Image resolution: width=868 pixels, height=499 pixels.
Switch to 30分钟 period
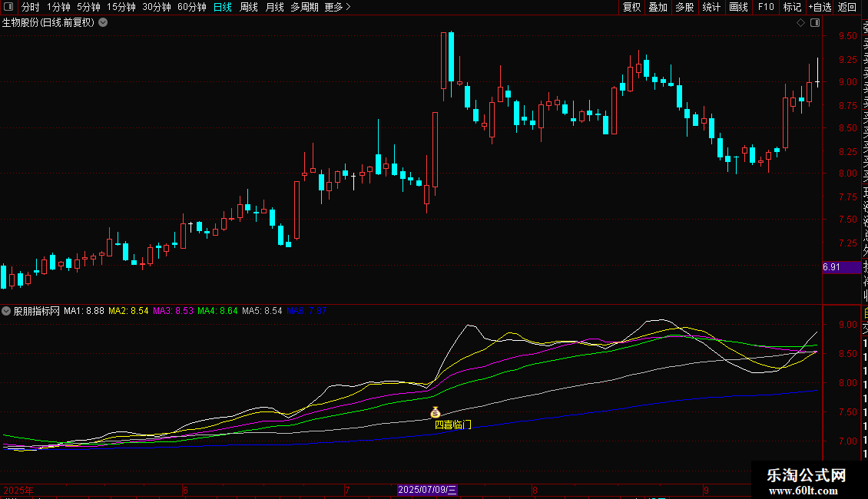click(x=157, y=7)
